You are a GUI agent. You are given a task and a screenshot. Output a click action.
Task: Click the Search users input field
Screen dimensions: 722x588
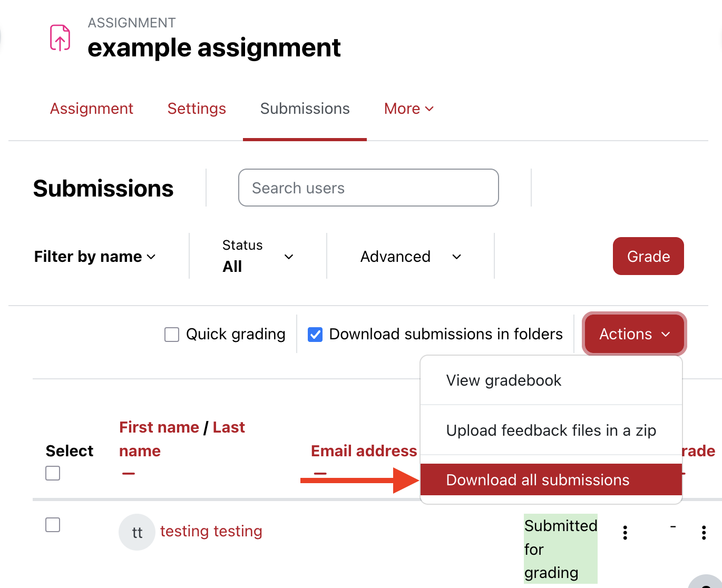pyautogui.click(x=368, y=188)
